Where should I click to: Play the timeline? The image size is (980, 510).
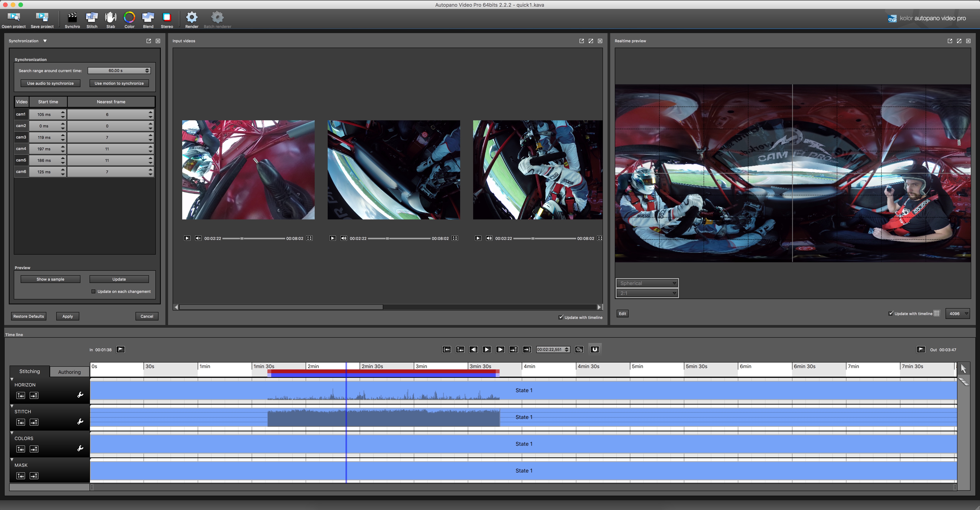point(487,350)
